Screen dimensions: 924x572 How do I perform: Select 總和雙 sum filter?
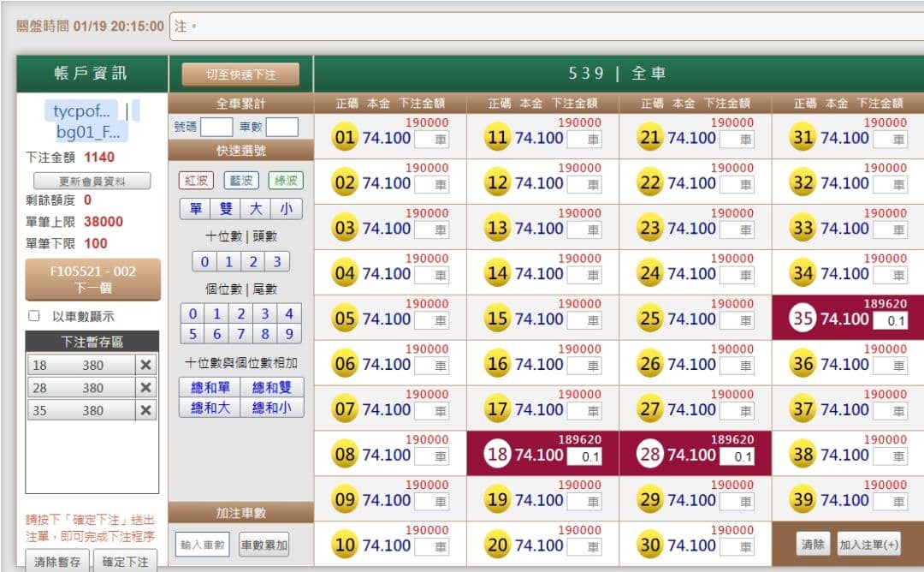coord(272,387)
